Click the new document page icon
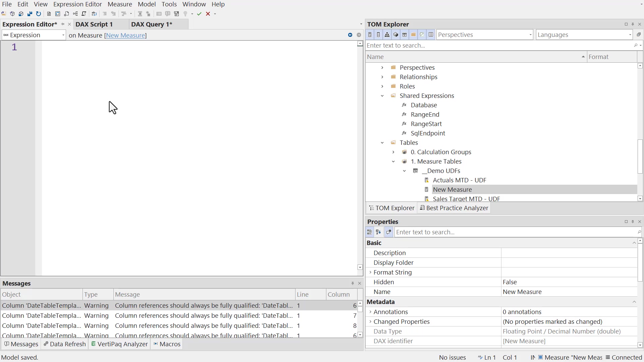Viewport: 644px width, 362px height. click(x=49, y=14)
